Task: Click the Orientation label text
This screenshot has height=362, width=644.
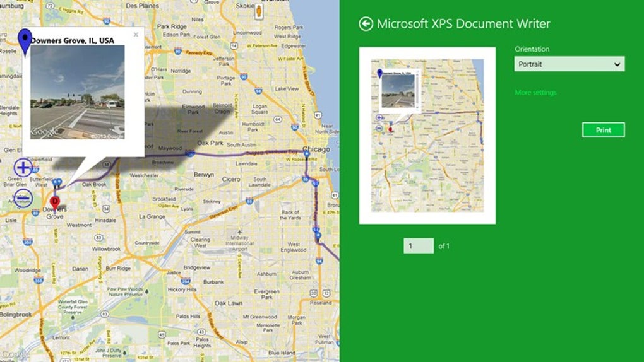Action: coord(532,49)
